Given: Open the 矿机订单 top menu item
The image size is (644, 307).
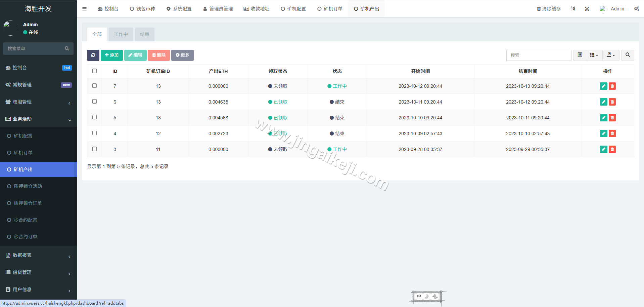Looking at the screenshot, I should tap(330, 8).
